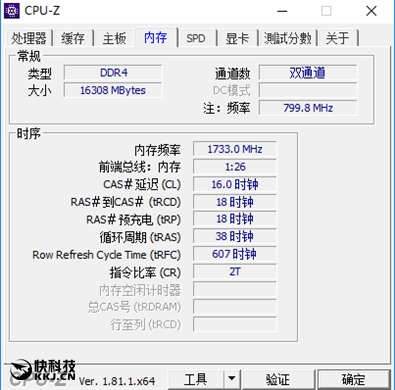This screenshot has height=390, width=395.
Task: Open the 处理器 tab
Action: 29,38
